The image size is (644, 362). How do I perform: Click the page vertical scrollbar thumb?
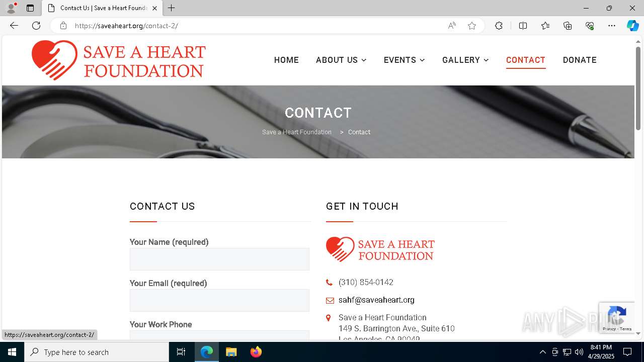(638, 88)
